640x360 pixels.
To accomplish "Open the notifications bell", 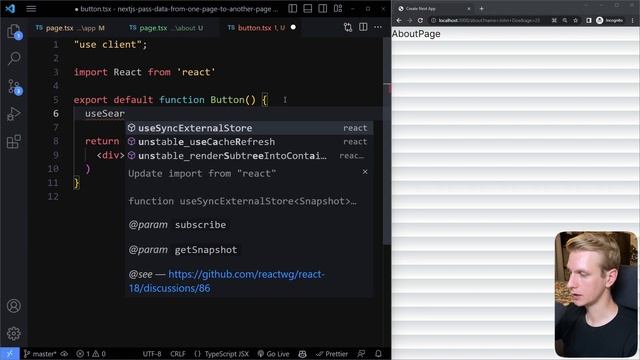I will click(378, 354).
